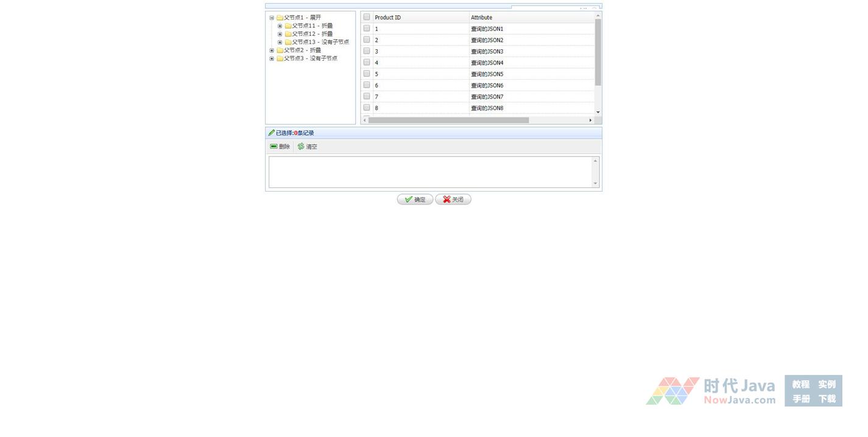Click the folder icon of 父节点3
This screenshot has height=437, width=868.
pos(280,59)
